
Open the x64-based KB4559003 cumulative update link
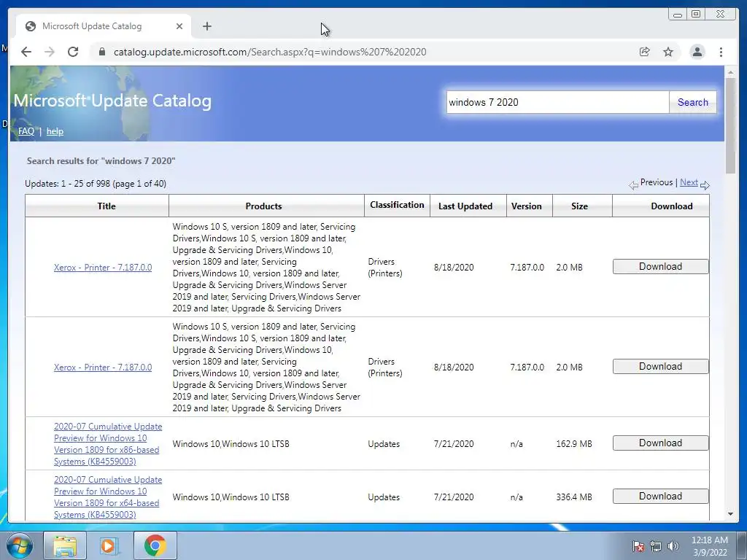coord(108,497)
